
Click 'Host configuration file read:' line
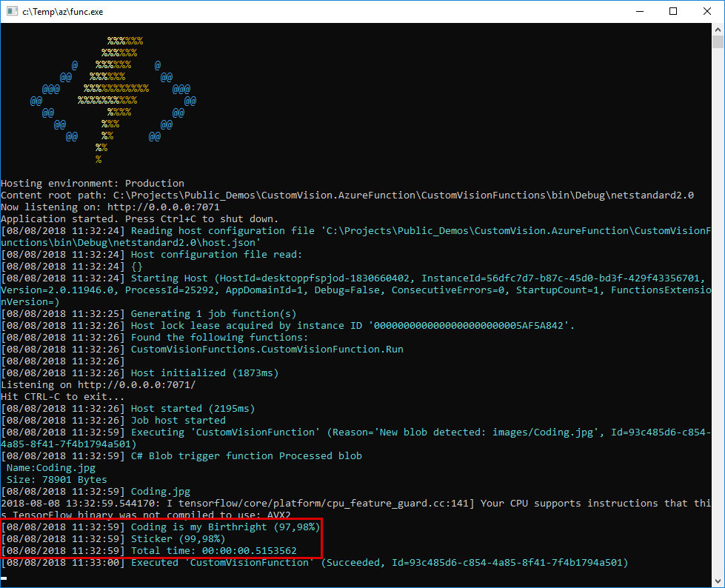[152, 255]
